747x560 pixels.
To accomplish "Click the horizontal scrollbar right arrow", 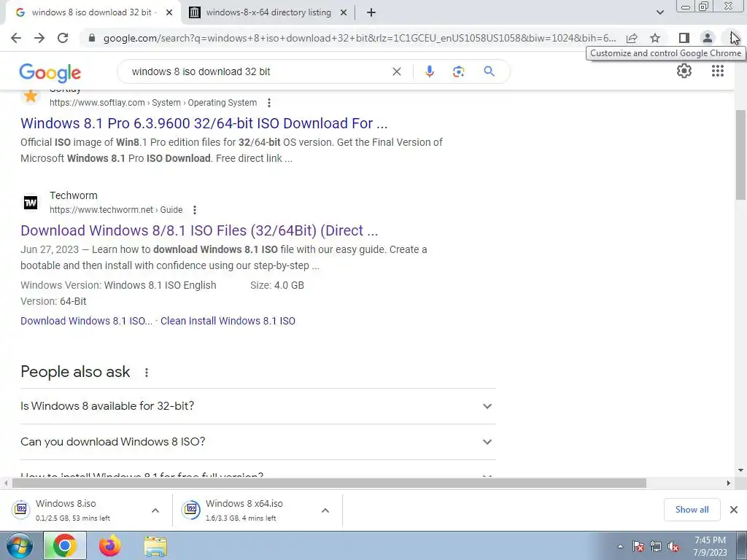I will point(728,483).
